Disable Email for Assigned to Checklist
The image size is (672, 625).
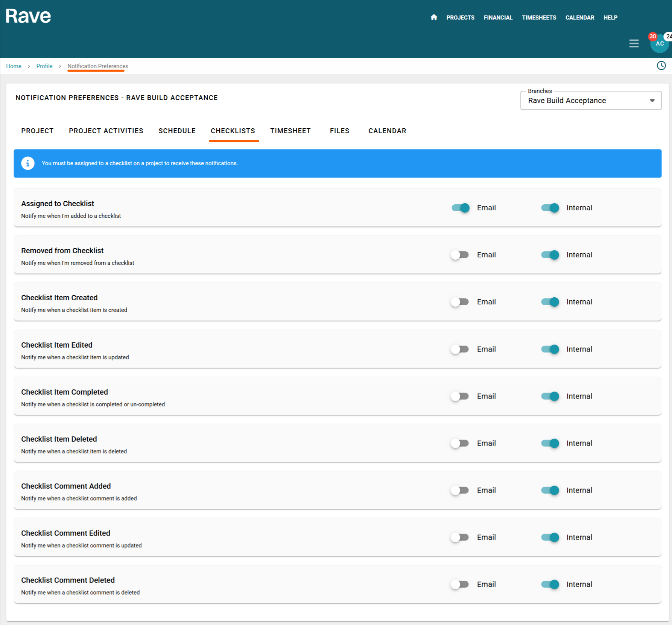click(x=460, y=208)
